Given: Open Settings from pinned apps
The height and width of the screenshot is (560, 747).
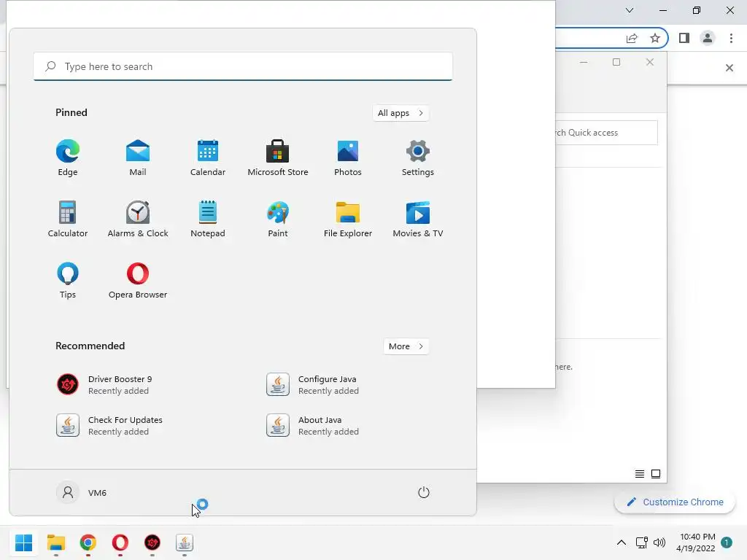Looking at the screenshot, I should click(418, 158).
